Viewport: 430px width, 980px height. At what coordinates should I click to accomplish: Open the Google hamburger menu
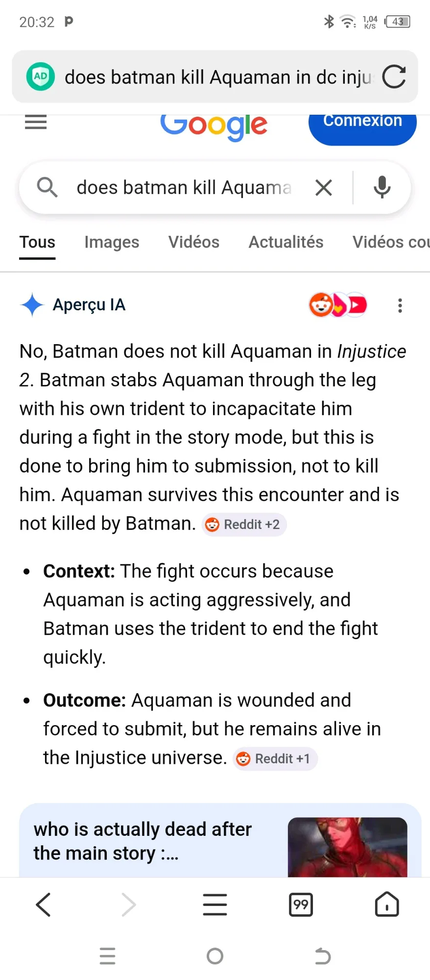coord(36,122)
